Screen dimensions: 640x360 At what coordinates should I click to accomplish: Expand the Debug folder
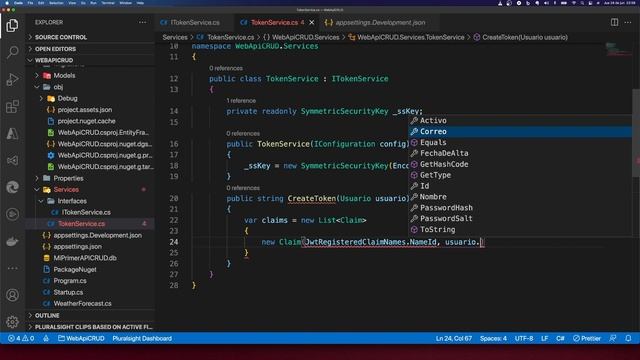pyautogui.click(x=90, y=98)
